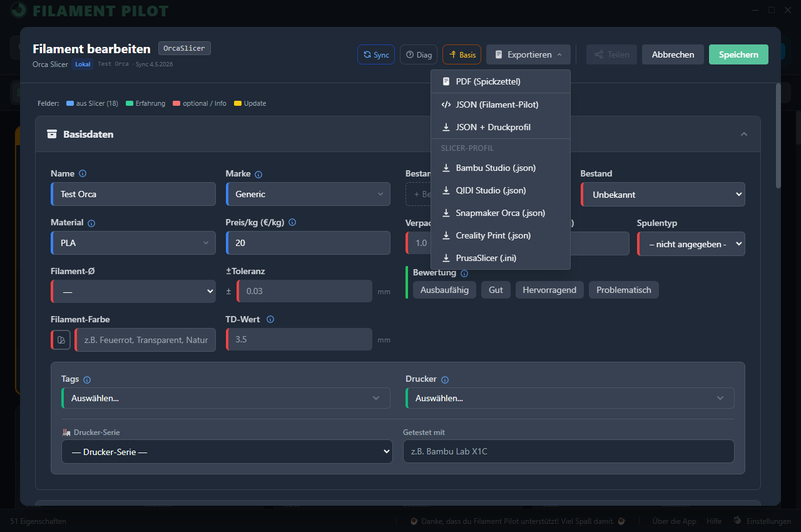Click the Basis button
The width and height of the screenshot is (801, 532).
click(462, 54)
